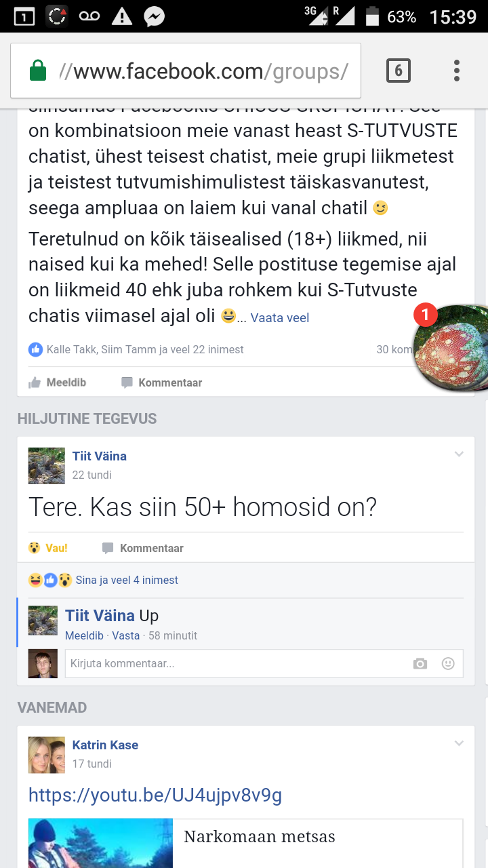This screenshot has height=868, width=488.
Task: Tap the green padlock security icon
Action: 38,71
